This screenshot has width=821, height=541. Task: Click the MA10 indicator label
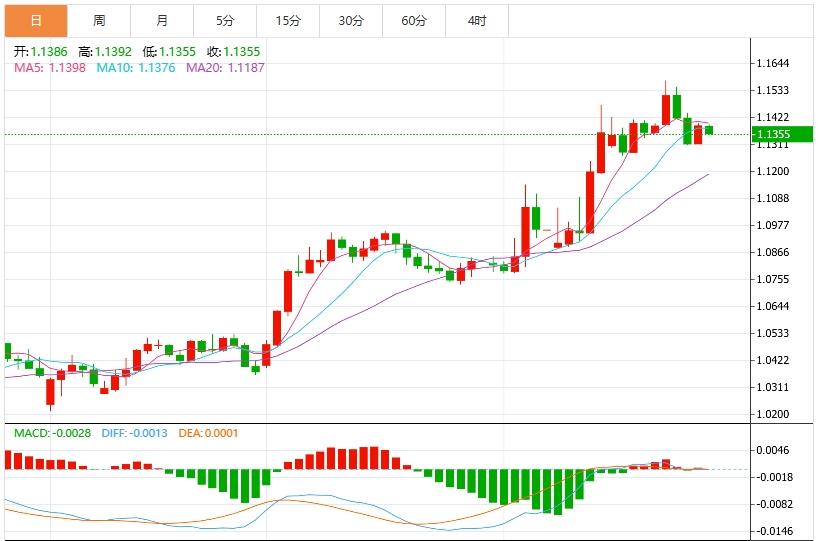point(136,67)
